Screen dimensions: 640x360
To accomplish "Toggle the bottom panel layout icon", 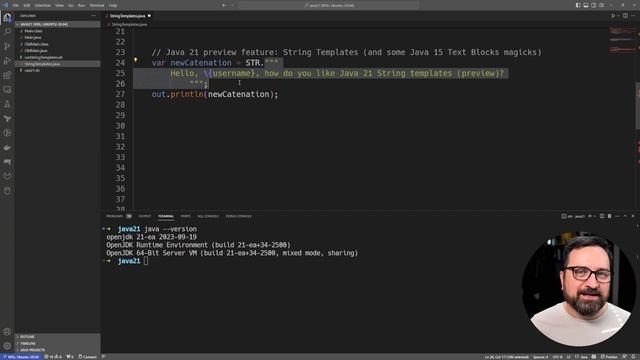I will click(x=586, y=5).
